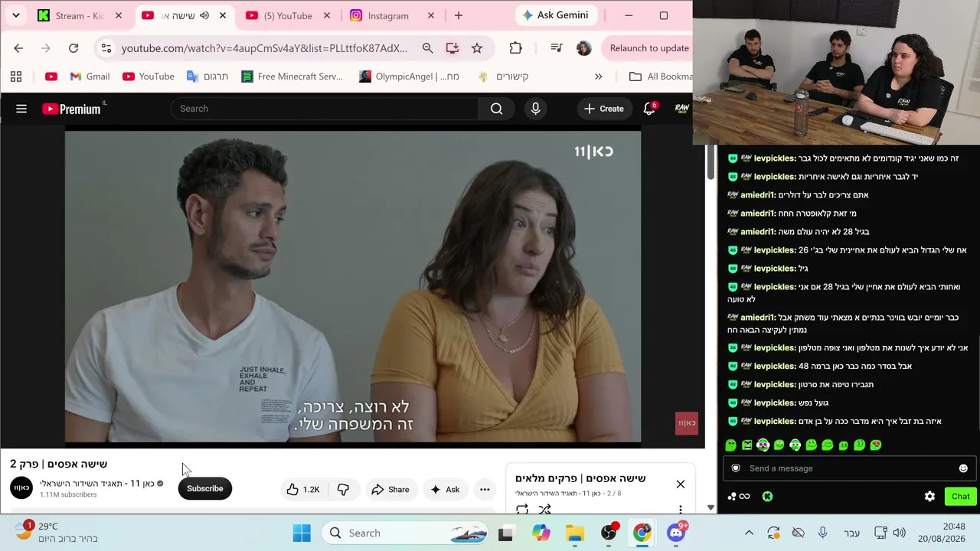Click the Create button on YouTube
This screenshot has width=980, height=551.
(604, 109)
